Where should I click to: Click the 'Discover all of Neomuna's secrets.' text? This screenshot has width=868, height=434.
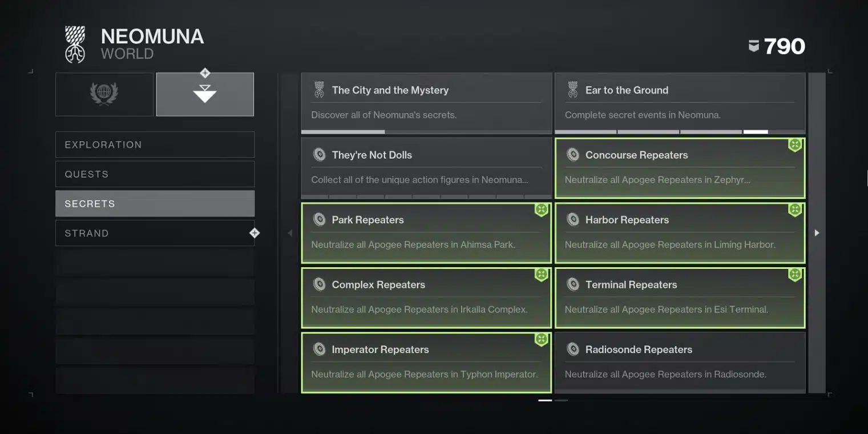tap(383, 115)
